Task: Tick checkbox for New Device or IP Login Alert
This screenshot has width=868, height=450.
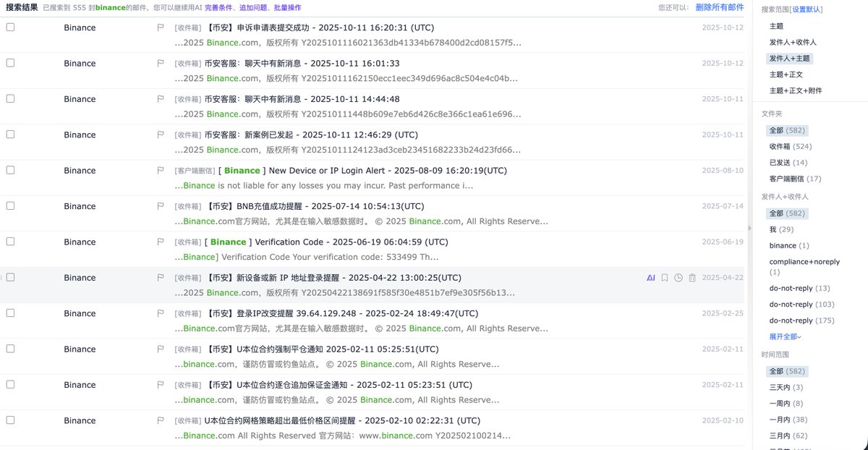Action: pos(10,170)
